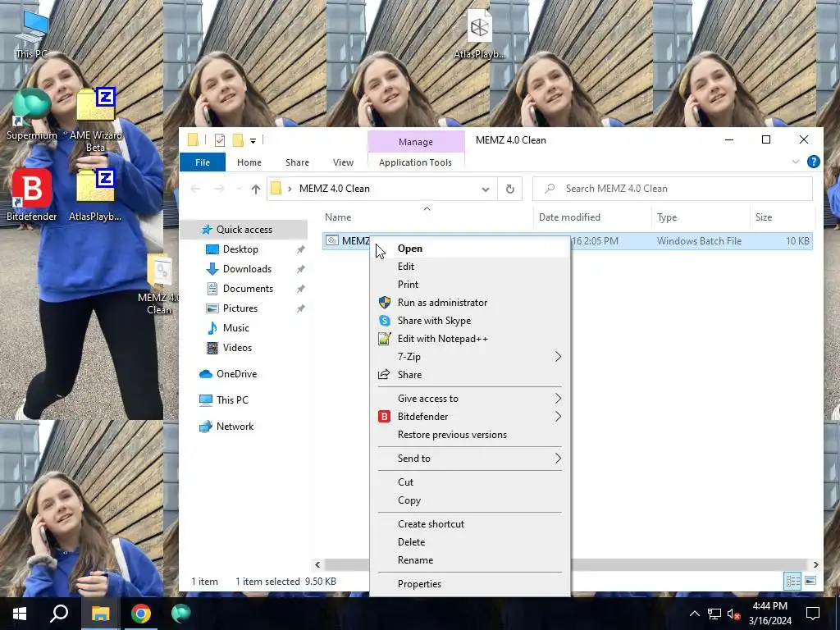Screen dimensions: 840x630
Task: Select the AME Wizard Beta desktop folder
Action: click(95, 119)
